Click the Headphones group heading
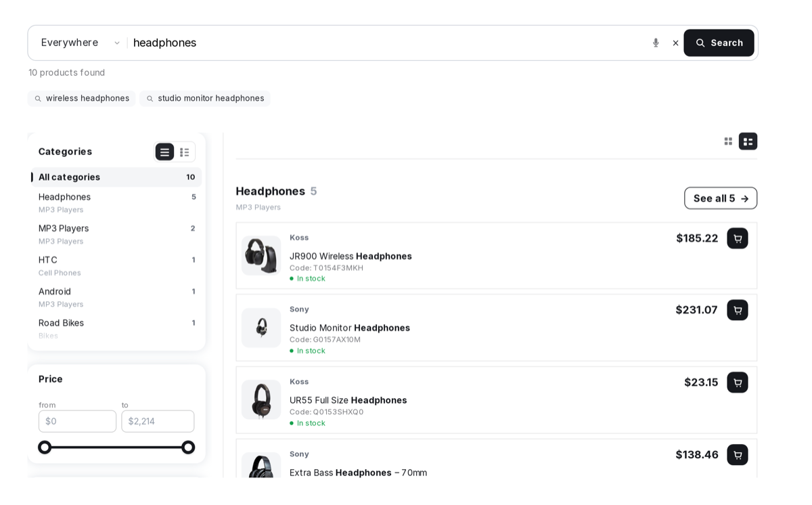 [x=271, y=191]
